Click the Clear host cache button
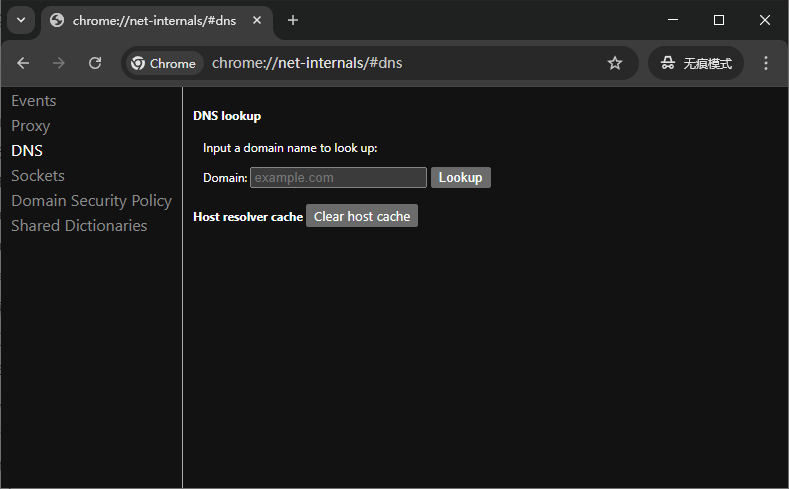The image size is (789, 489). 362,216
